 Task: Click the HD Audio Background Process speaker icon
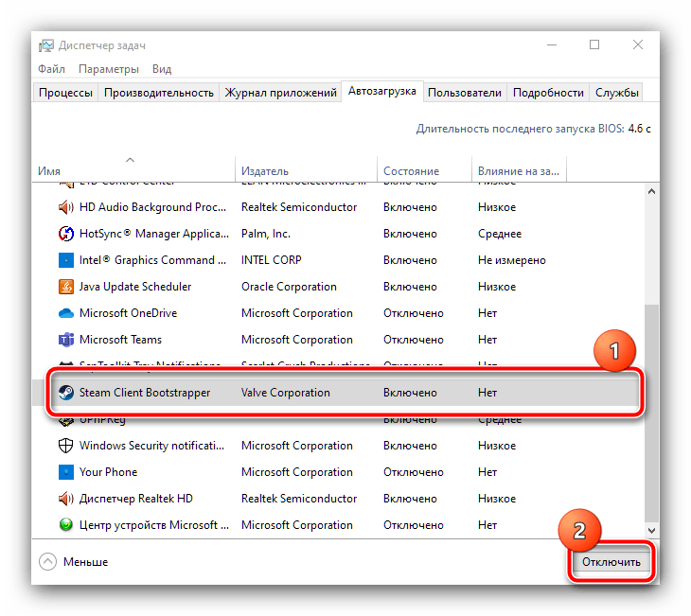pos(65,207)
